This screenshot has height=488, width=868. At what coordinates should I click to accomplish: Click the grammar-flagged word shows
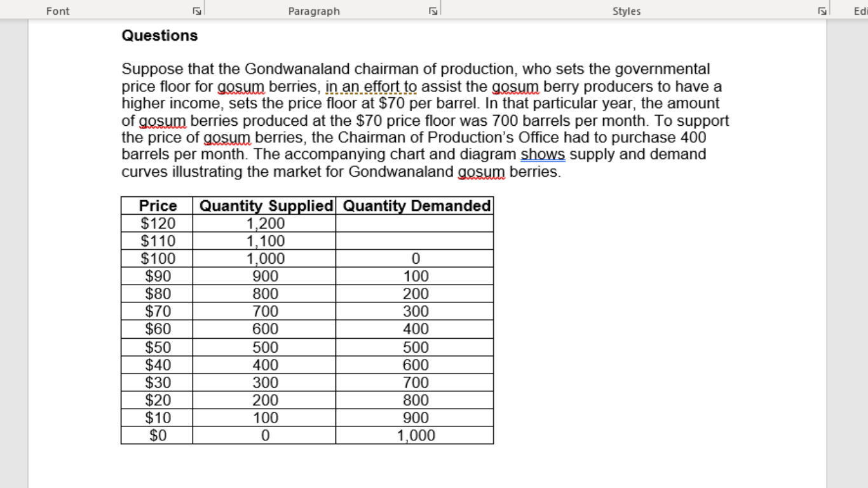coord(543,154)
